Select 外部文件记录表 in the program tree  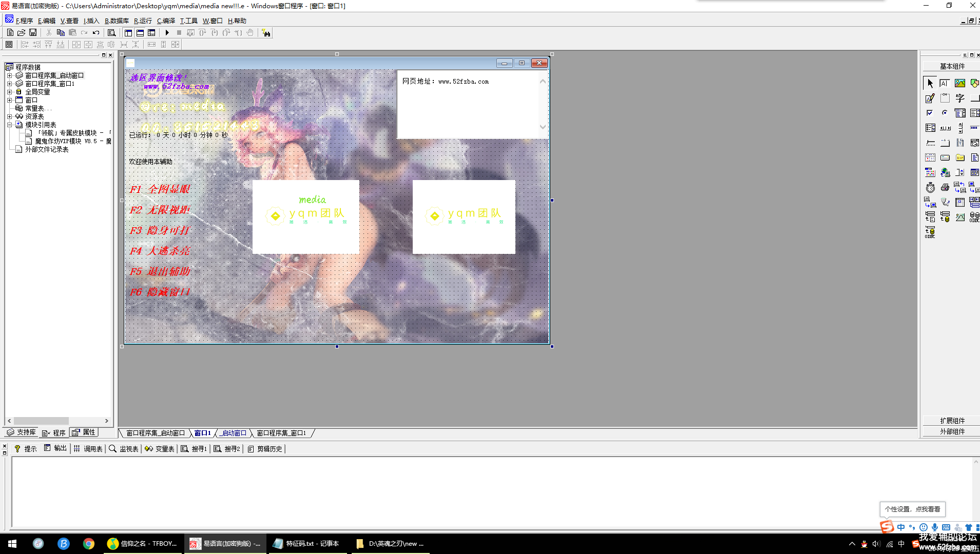pos(47,149)
